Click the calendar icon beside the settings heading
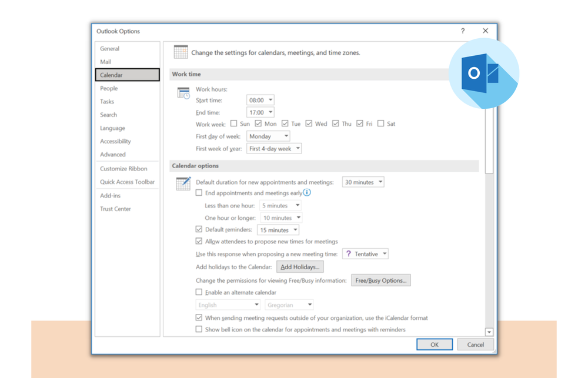588x378 pixels. (181, 52)
